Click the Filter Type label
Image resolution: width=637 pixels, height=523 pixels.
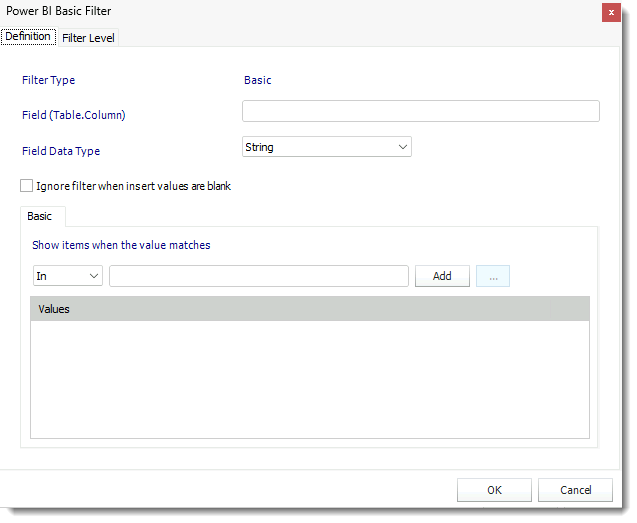click(x=48, y=80)
